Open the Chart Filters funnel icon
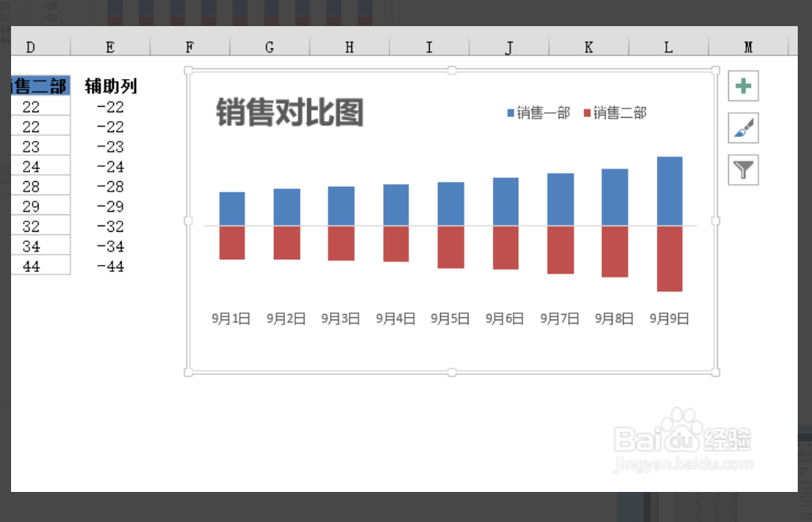The height and width of the screenshot is (522, 812). click(742, 169)
